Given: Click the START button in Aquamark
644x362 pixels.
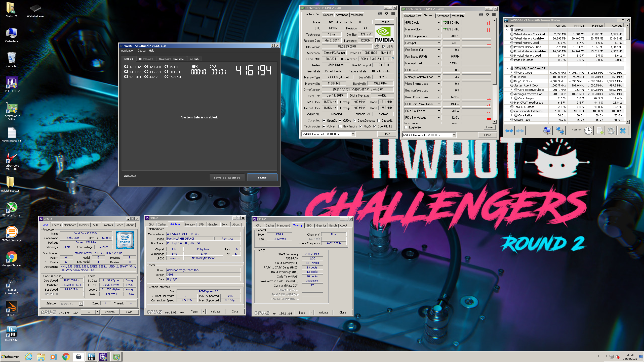Looking at the screenshot, I should (262, 177).
